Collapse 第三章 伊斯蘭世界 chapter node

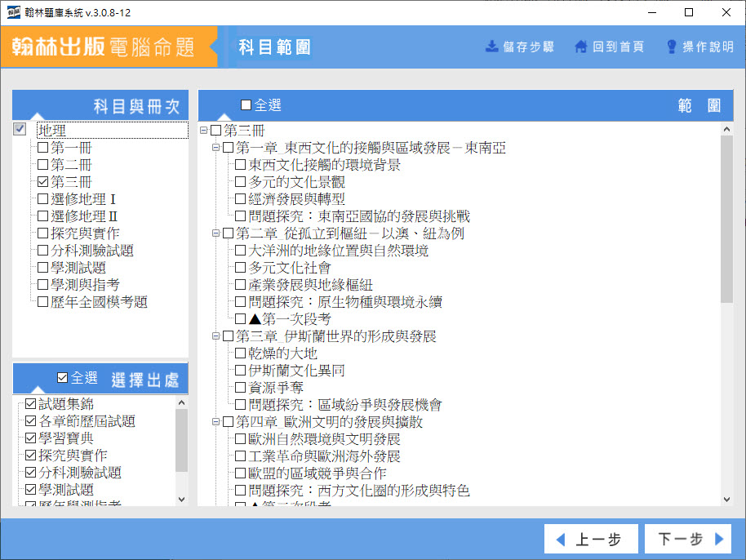215,336
